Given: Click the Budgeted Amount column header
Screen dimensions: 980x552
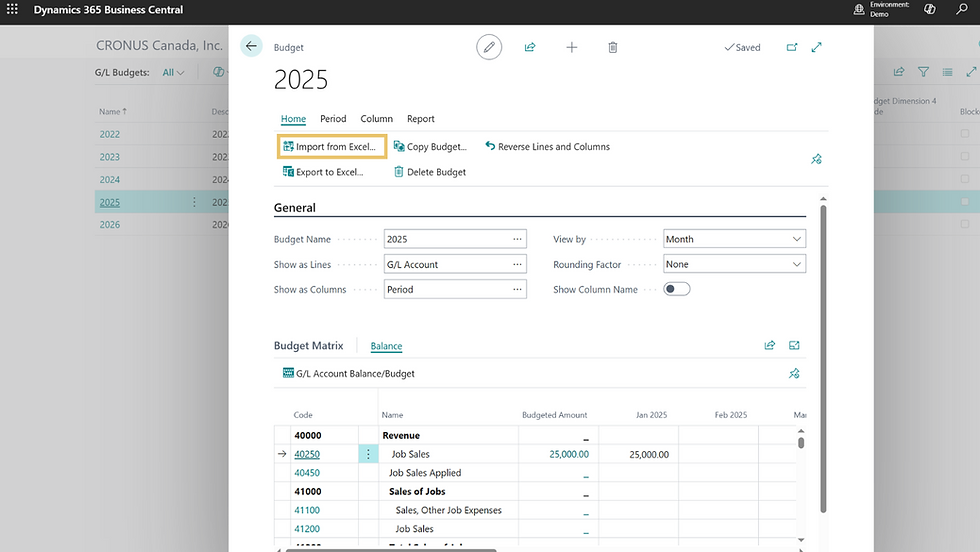Looking at the screenshot, I should tap(554, 414).
